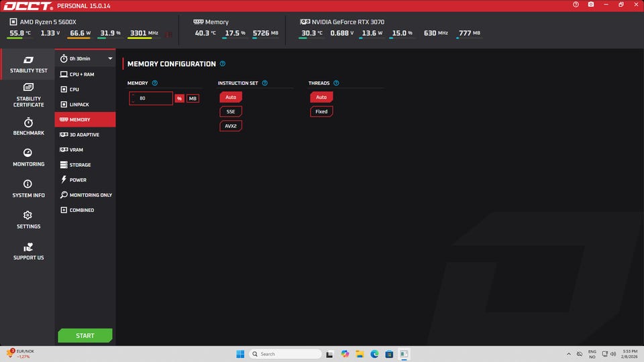Open help icon next to Threads
Viewport: 644px width, 362px height.
(x=336, y=83)
